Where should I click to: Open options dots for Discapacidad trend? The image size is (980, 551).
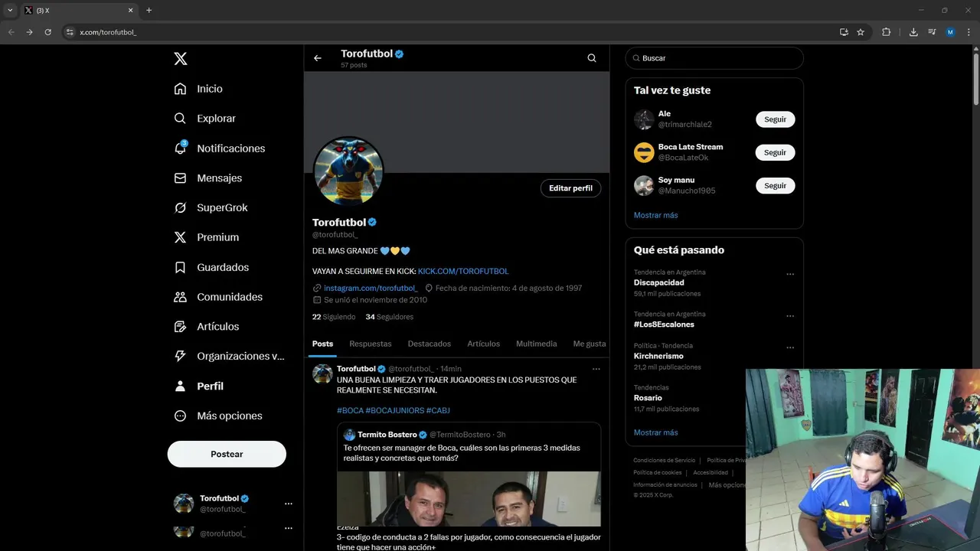pyautogui.click(x=790, y=274)
